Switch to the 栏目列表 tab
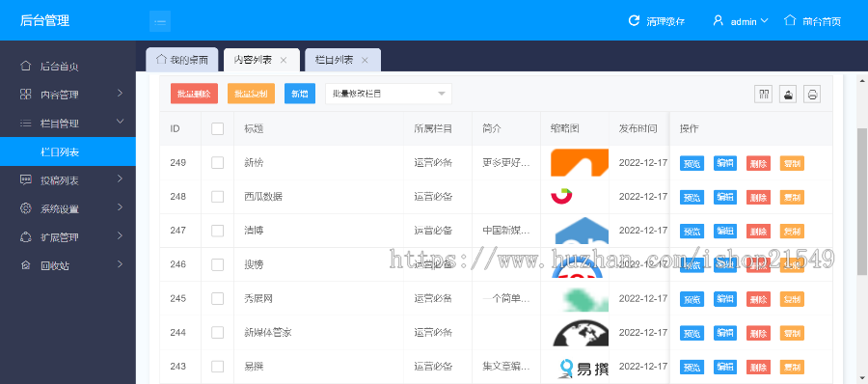This screenshot has width=868, height=384. [x=342, y=60]
